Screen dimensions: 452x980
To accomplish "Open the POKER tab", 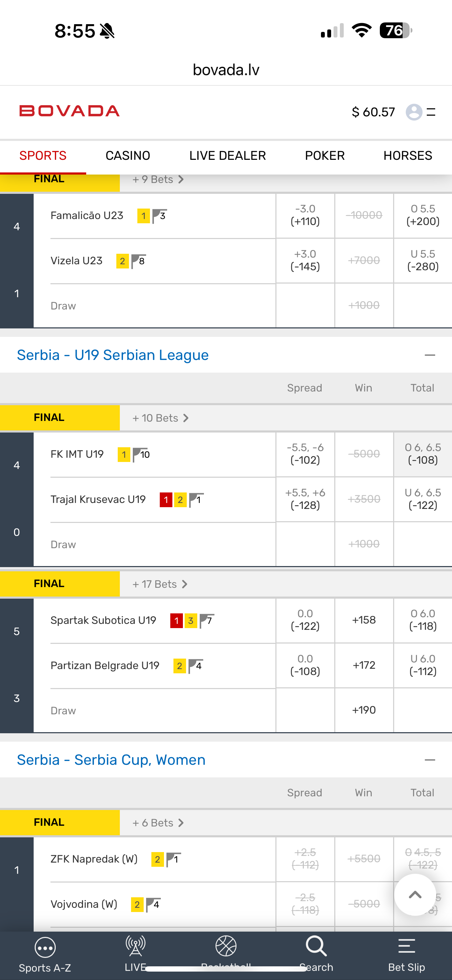I will (x=324, y=156).
